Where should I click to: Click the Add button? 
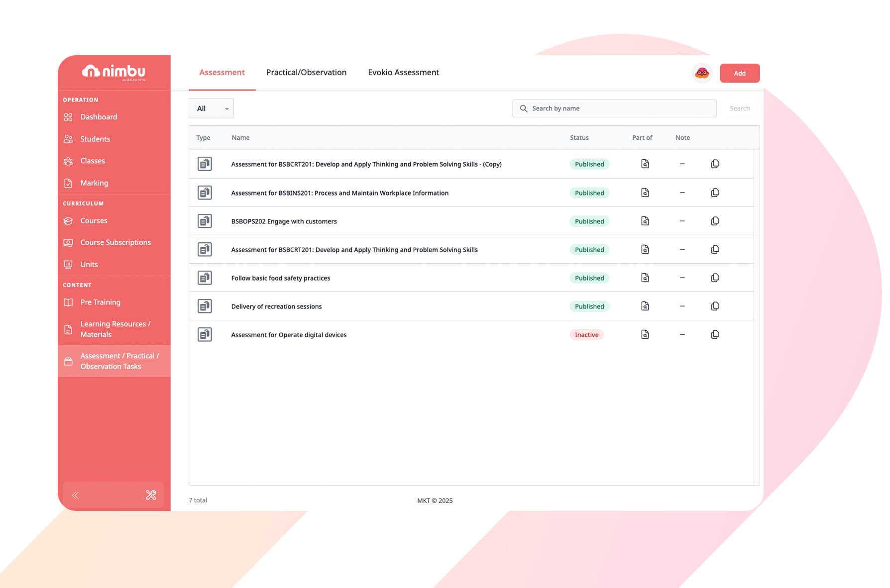tap(740, 73)
